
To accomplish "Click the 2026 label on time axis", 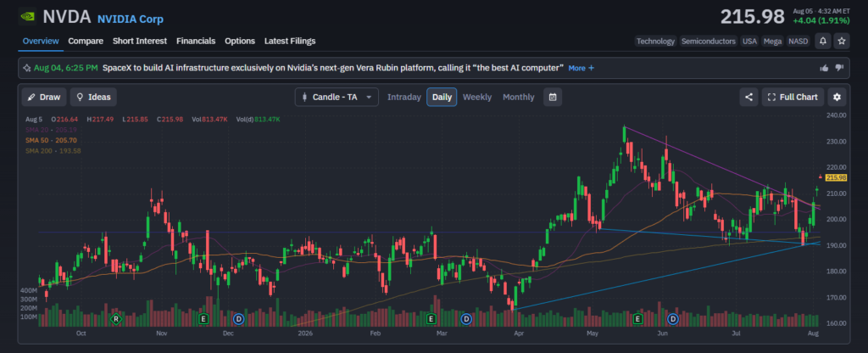I will point(306,333).
